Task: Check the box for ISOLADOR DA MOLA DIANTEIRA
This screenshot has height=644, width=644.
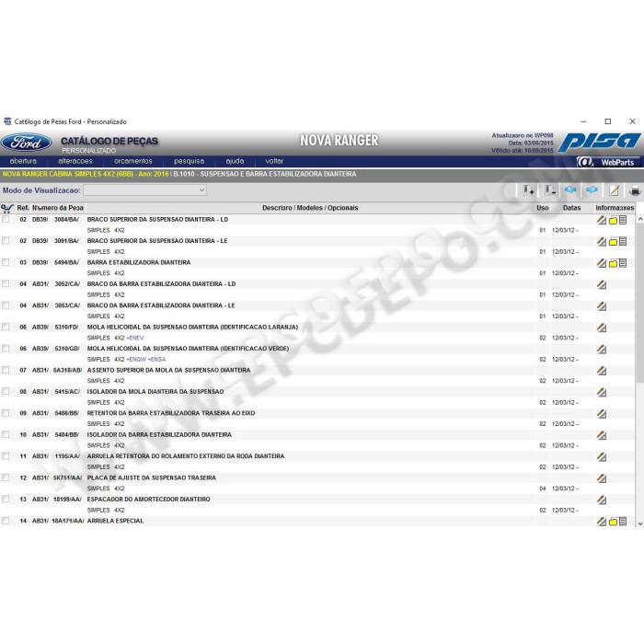Action: click(x=6, y=391)
